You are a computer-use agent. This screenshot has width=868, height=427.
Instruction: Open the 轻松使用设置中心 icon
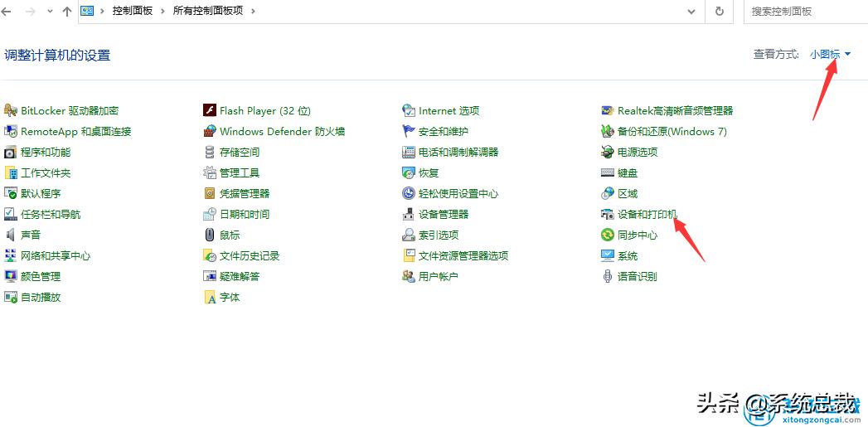(x=409, y=193)
